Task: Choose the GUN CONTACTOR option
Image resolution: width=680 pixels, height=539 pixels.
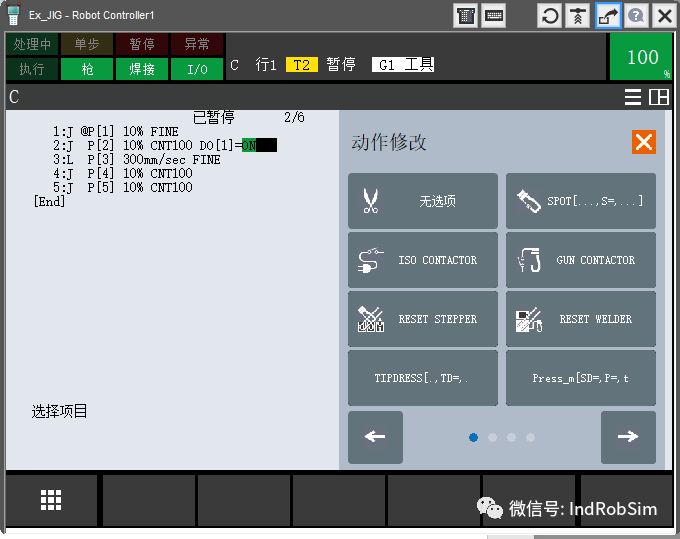Action: tap(581, 260)
